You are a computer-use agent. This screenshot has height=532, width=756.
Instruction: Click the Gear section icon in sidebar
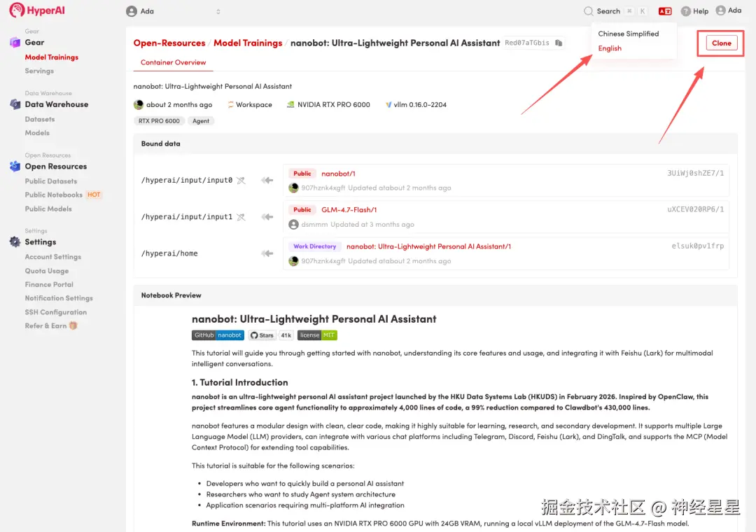tap(15, 43)
